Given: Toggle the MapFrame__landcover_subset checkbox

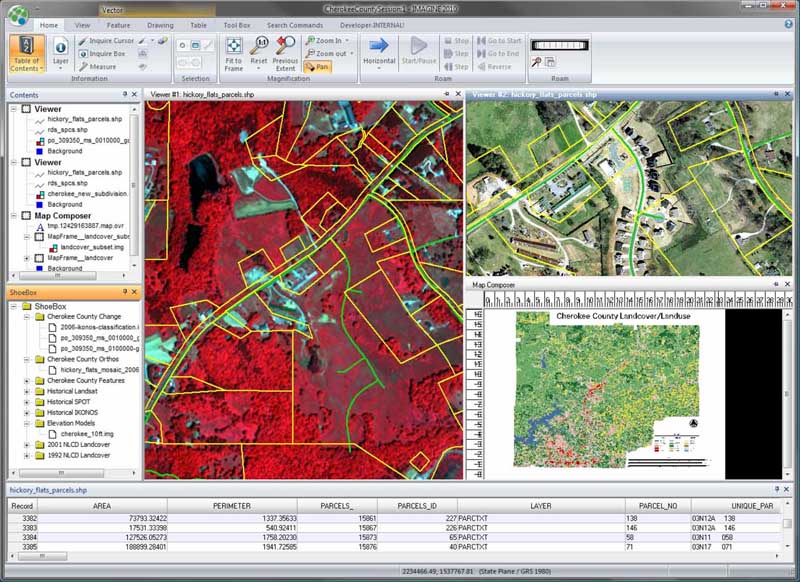Looking at the screenshot, I should (39, 236).
